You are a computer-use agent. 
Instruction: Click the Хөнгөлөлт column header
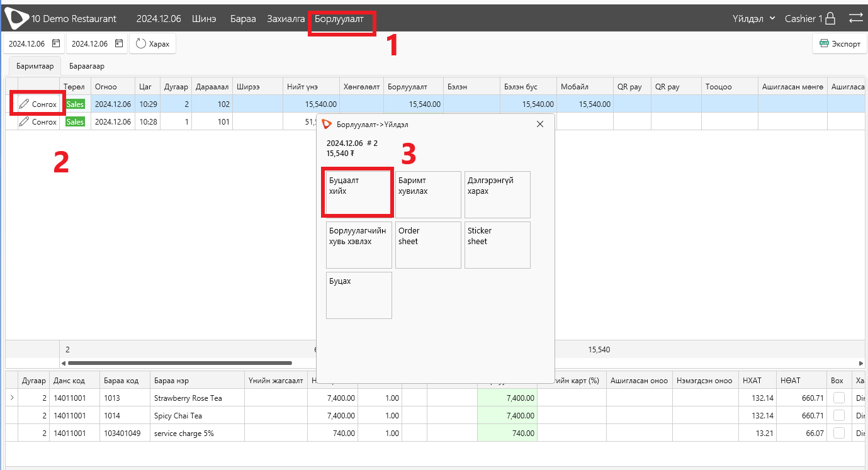[361, 86]
